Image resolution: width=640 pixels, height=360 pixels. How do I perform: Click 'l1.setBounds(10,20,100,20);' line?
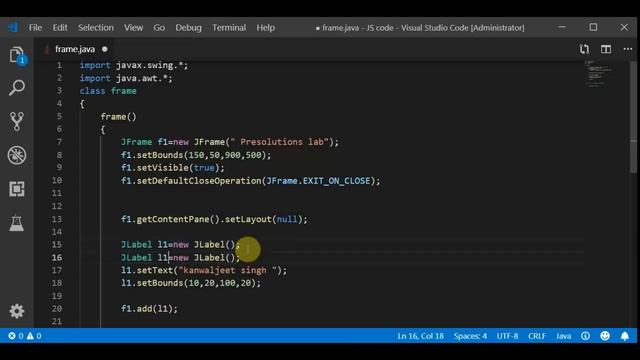(x=191, y=283)
